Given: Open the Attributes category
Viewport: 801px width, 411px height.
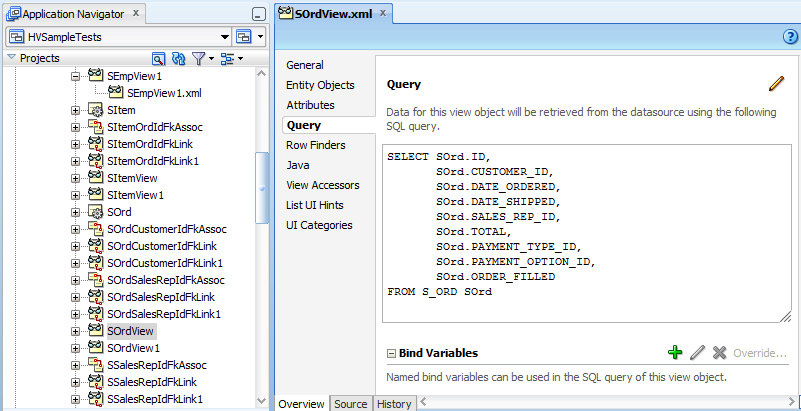Looking at the screenshot, I should pos(311,105).
